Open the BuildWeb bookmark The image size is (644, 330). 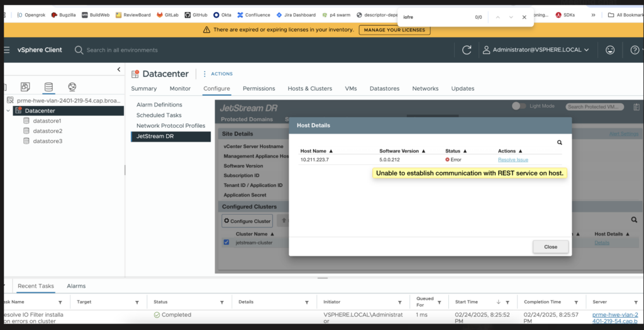[96, 15]
